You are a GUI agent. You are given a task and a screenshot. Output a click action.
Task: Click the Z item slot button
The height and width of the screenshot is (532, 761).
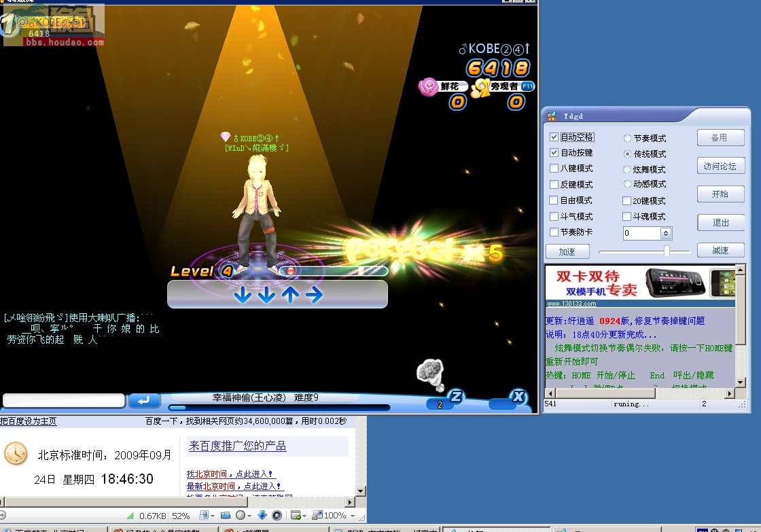point(456,397)
